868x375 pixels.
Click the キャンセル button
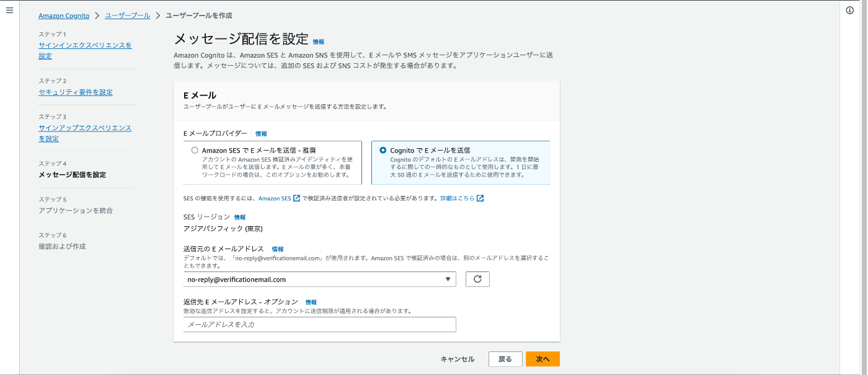[x=458, y=359]
